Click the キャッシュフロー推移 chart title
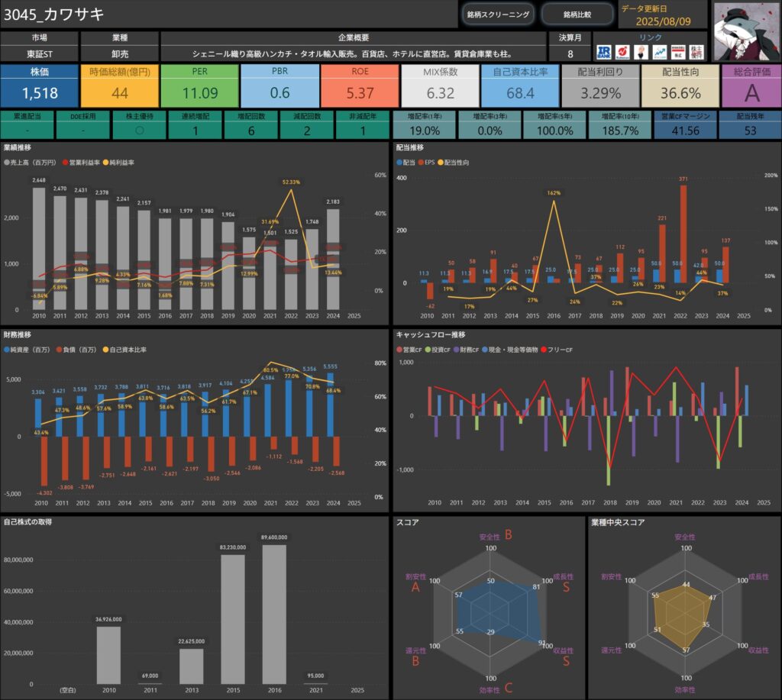The image size is (782, 700). coord(431,334)
